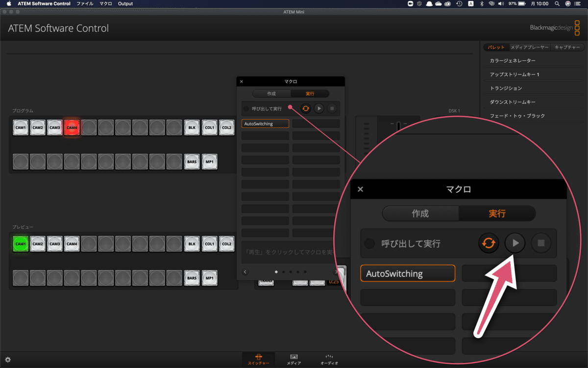Select BARS on the Program row
Viewport: 588px width, 368px height.
(x=192, y=161)
